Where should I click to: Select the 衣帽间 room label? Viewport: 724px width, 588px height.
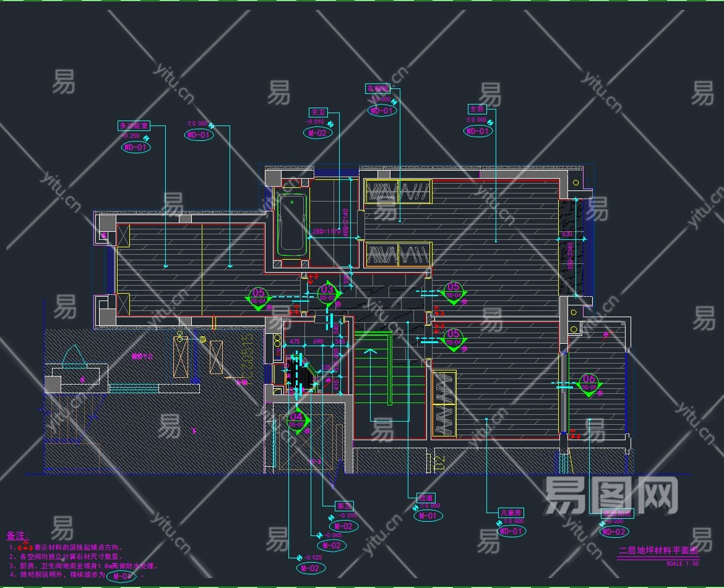[377, 88]
